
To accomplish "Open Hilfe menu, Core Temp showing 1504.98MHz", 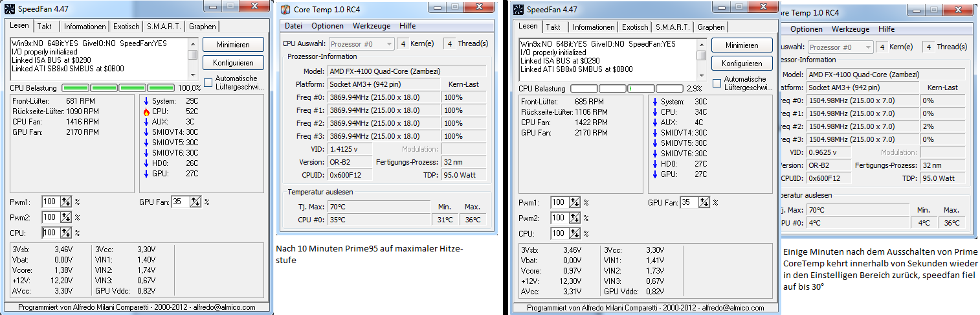I will point(886,29).
